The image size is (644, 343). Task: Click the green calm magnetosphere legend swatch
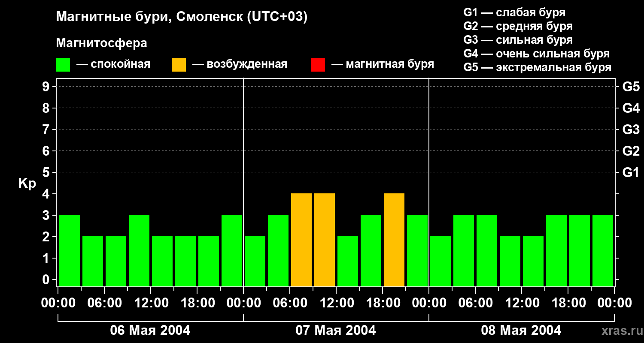coord(63,65)
